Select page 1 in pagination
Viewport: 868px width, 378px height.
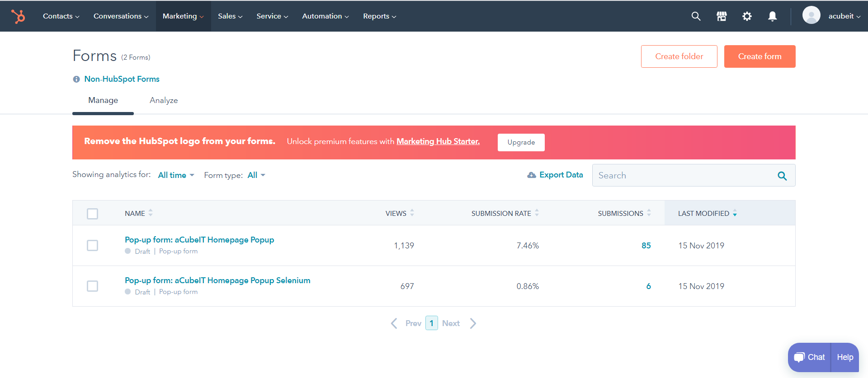click(x=432, y=323)
